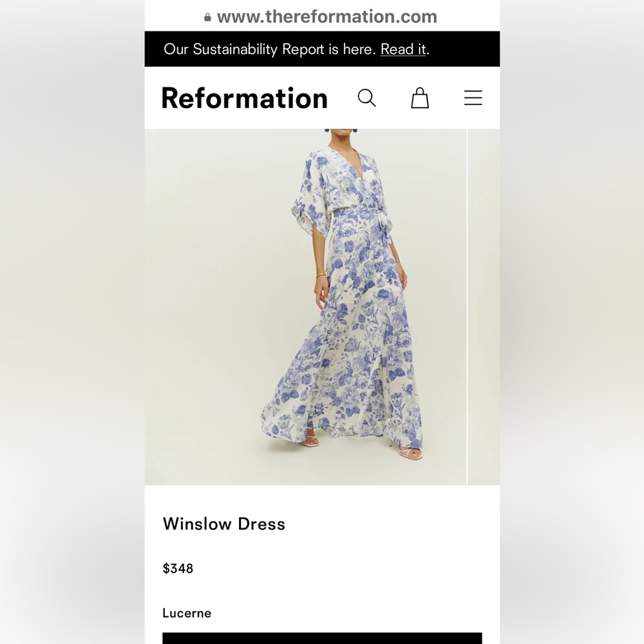Click the Winslow Dress product title
This screenshot has width=644, height=644.
point(223,524)
